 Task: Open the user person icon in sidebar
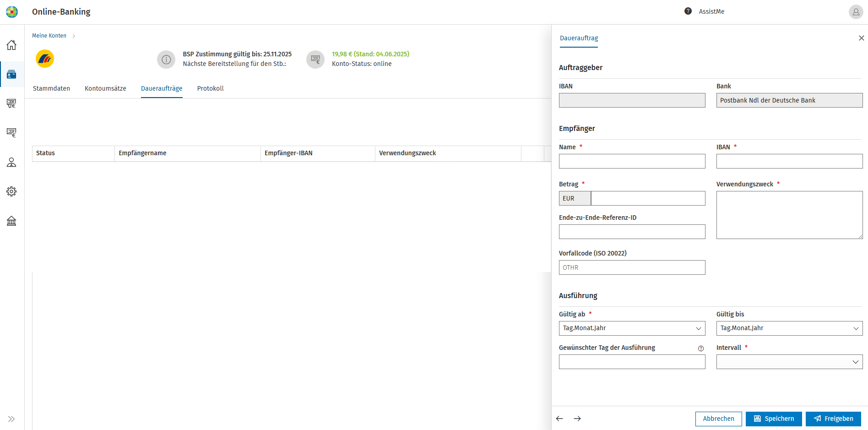11,162
